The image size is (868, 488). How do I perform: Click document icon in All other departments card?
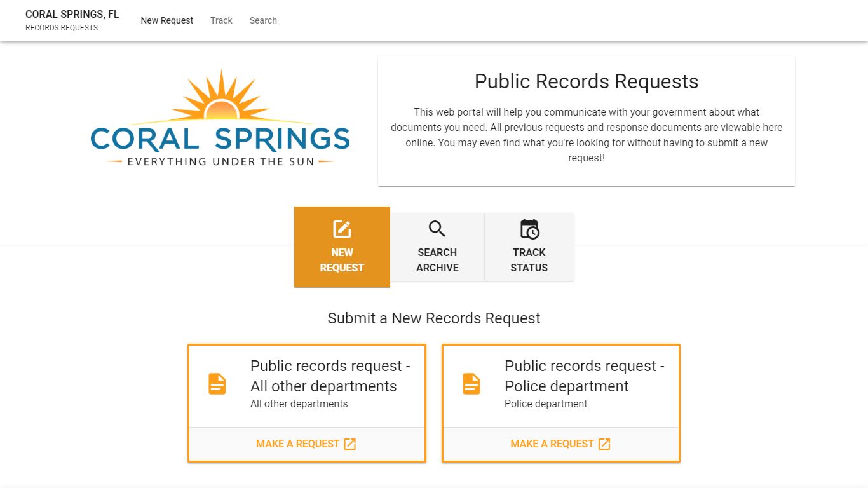217,384
